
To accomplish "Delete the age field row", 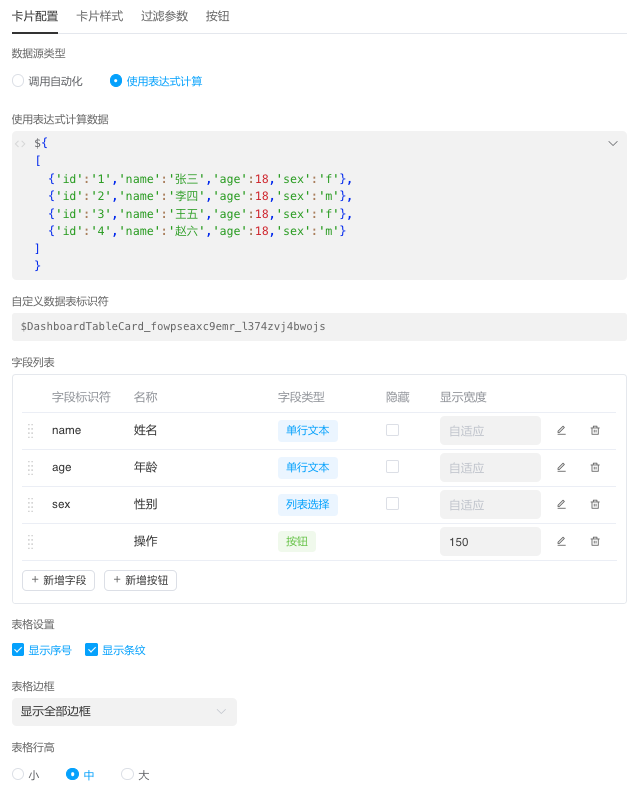I will click(x=595, y=467).
